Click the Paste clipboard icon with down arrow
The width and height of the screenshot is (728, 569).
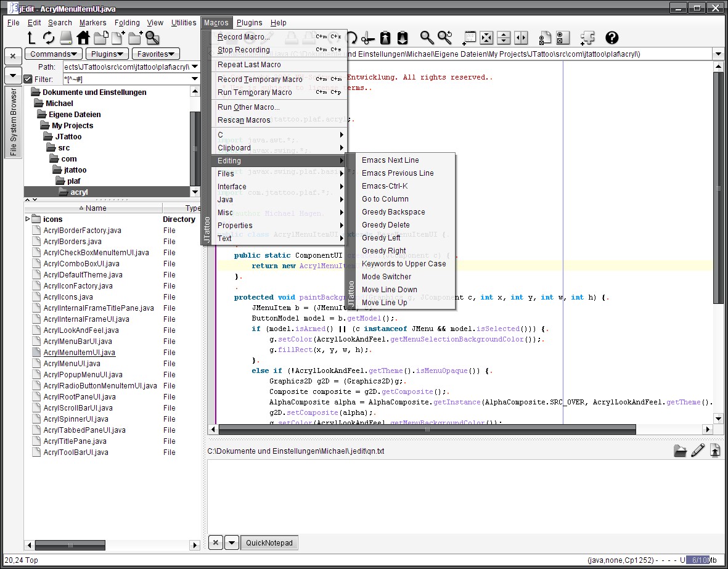pyautogui.click(x=403, y=38)
